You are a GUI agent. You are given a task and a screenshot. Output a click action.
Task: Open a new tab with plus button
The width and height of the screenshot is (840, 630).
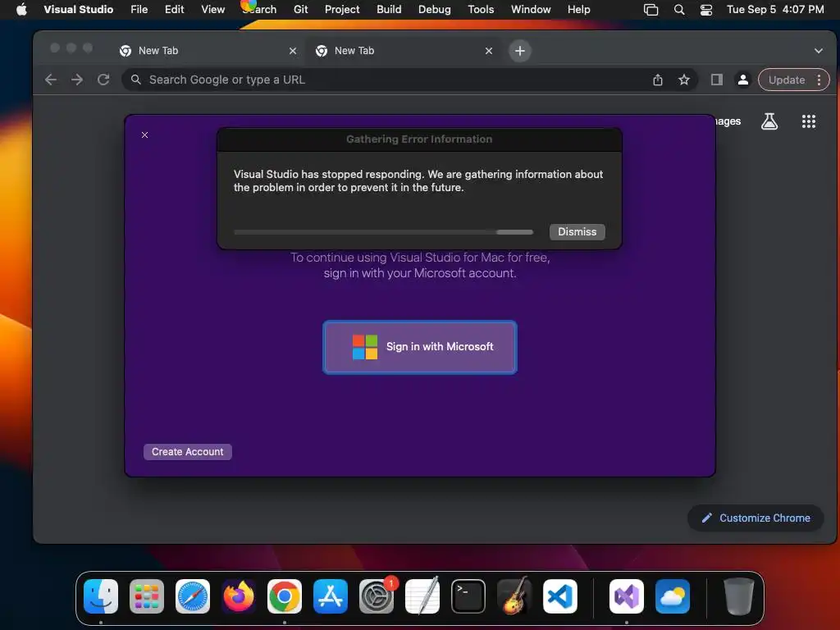(x=519, y=51)
